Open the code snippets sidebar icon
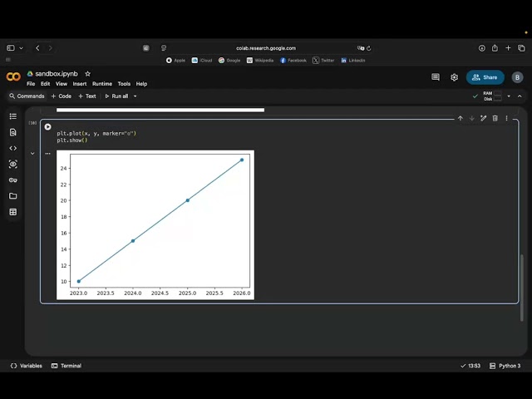Screen dimensions: 532x399 (13, 148)
